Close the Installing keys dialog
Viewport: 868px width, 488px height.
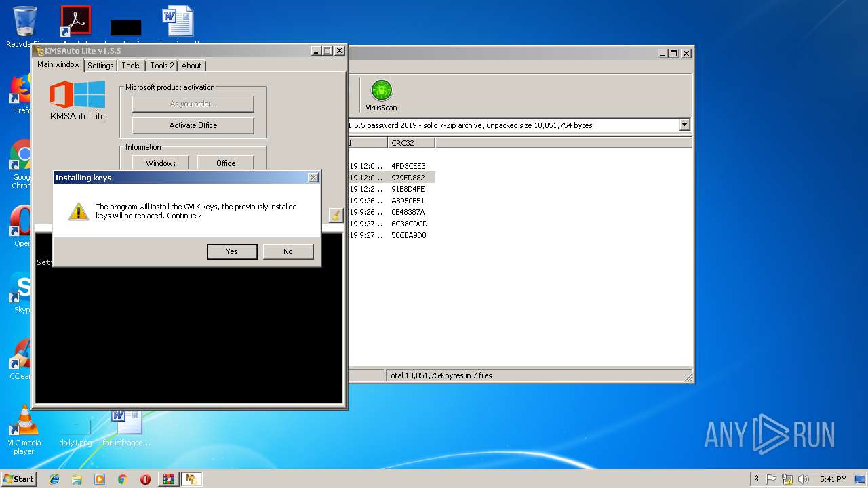313,178
